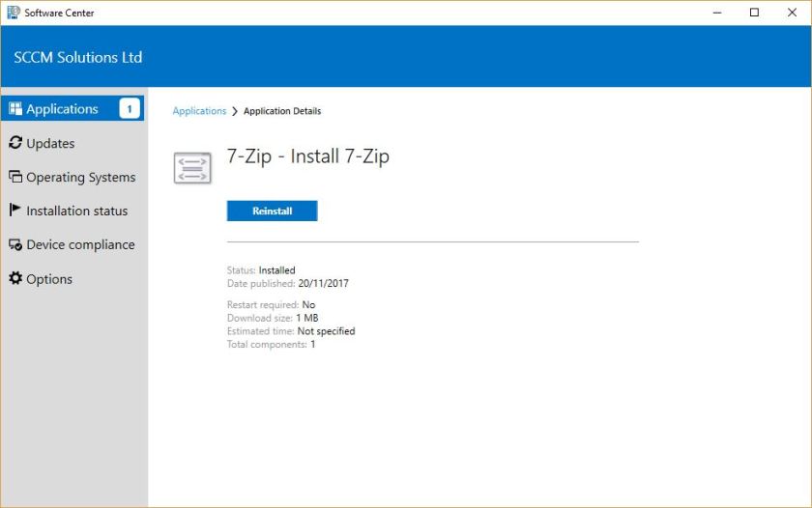812x508 pixels.
Task: Maximize the Software Center window
Action: [x=754, y=13]
